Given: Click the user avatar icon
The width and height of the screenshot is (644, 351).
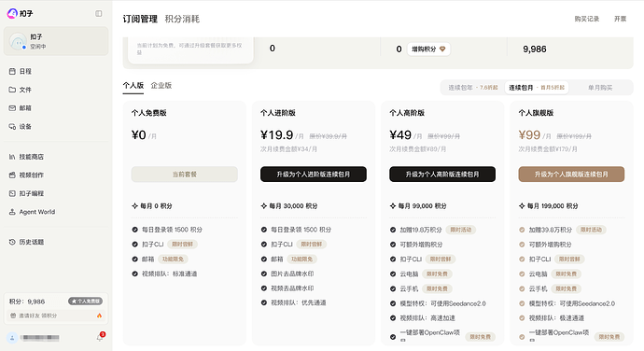Looking at the screenshot, I should [x=12, y=338].
